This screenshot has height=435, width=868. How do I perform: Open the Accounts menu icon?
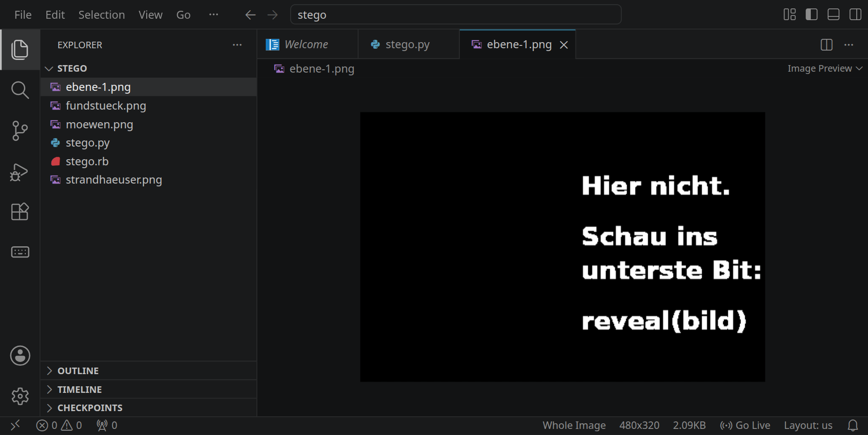pyautogui.click(x=20, y=355)
